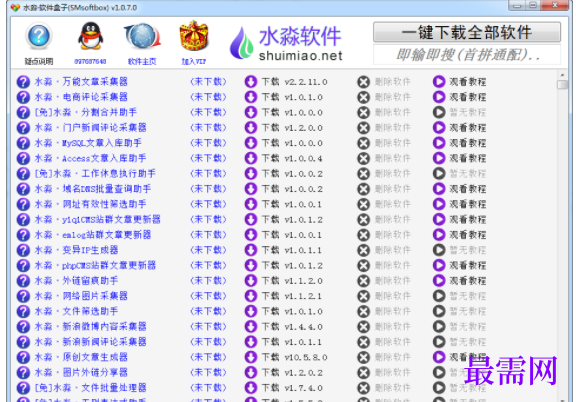
Task: Play tutorial icon for 域名DNS批量查询助手
Action: [439, 189]
